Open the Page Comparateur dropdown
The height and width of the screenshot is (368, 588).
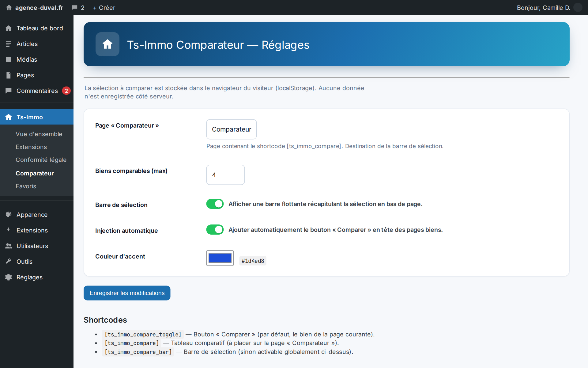tap(232, 129)
